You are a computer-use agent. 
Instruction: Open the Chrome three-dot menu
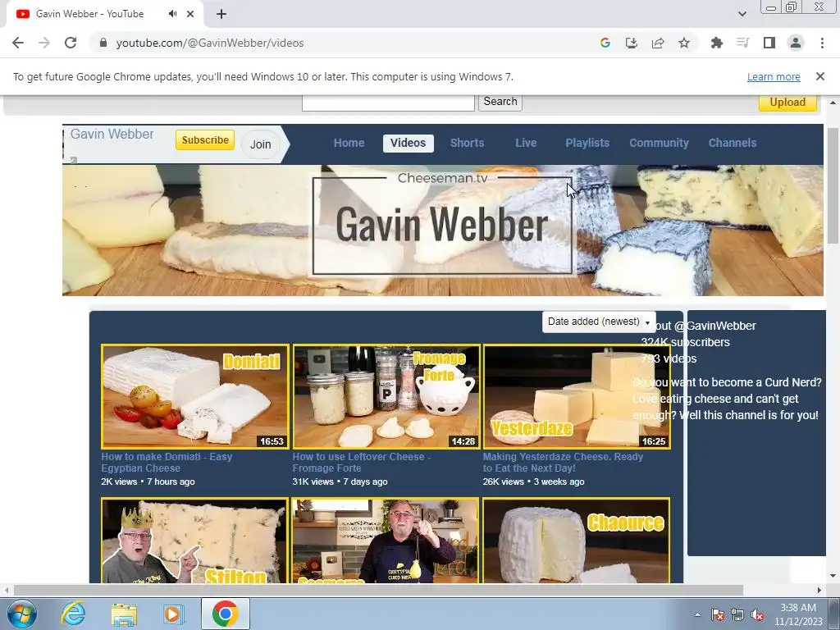coord(822,43)
